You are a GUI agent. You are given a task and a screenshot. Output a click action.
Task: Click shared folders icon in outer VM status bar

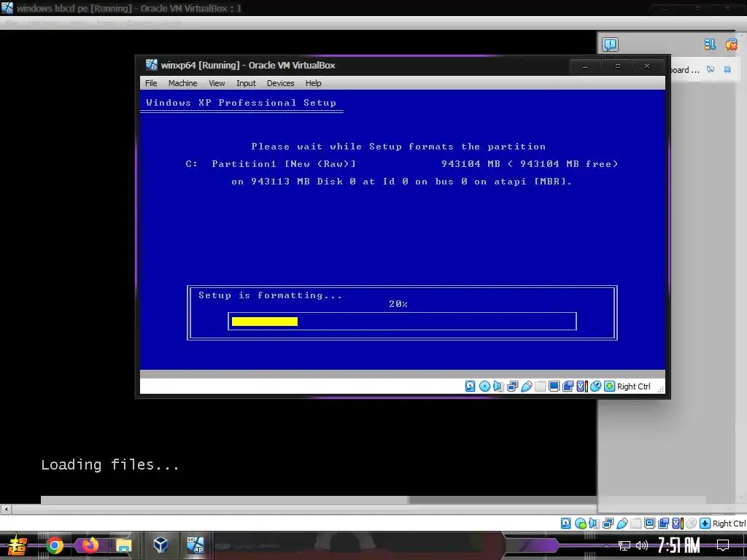coord(635,524)
